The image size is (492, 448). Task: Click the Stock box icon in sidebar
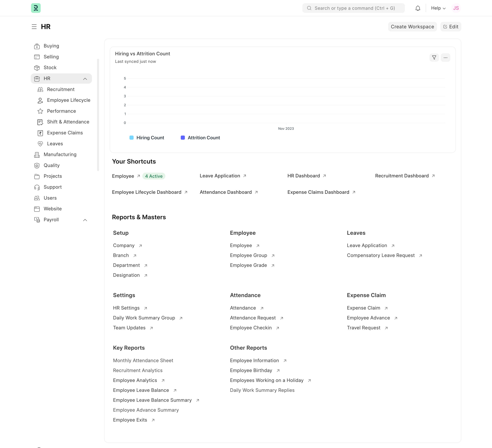37,68
